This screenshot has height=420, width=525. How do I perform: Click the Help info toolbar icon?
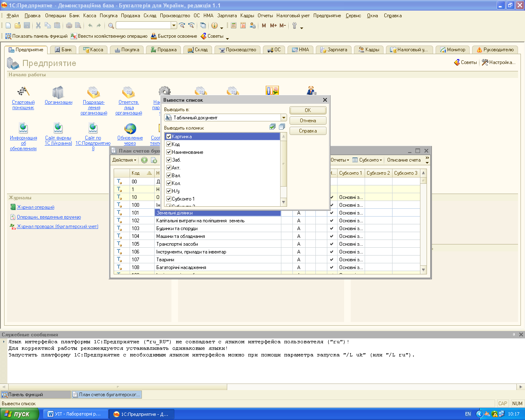(215, 25)
